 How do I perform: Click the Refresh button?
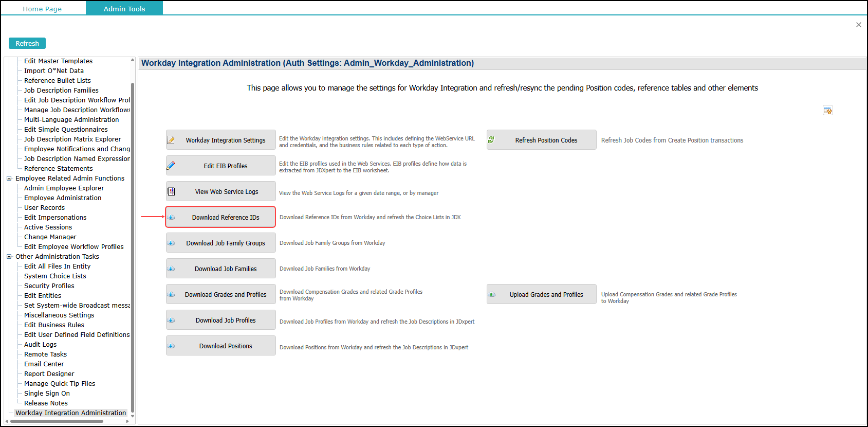27,43
